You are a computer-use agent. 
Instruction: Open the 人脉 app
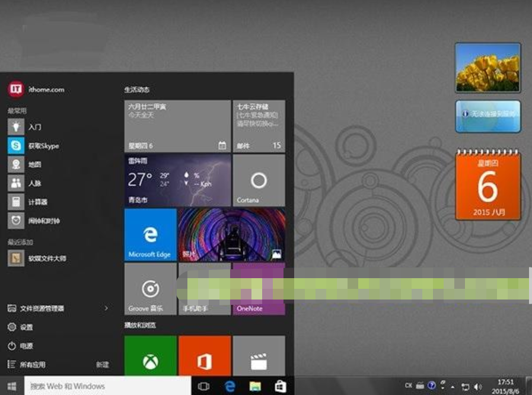tap(36, 183)
